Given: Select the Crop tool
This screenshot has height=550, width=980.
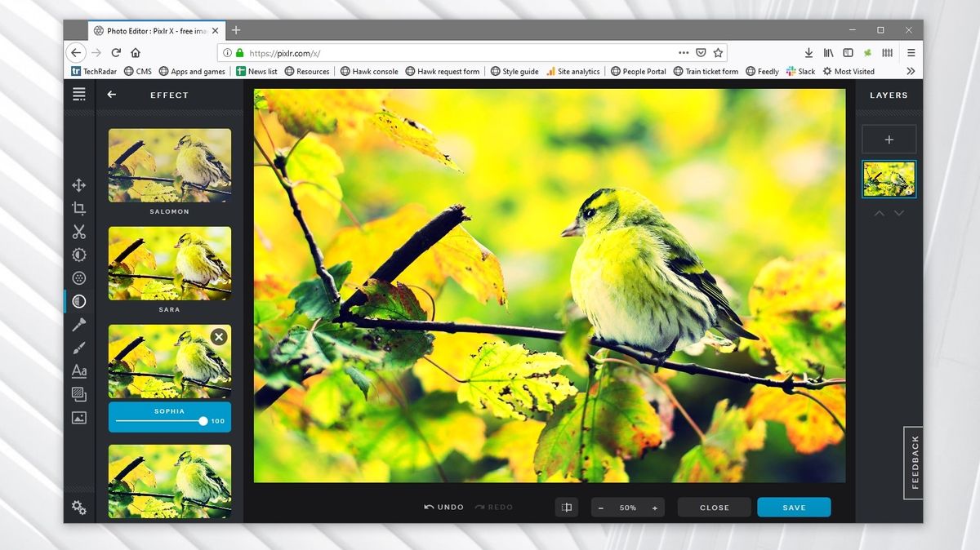Looking at the screenshot, I should (78, 208).
